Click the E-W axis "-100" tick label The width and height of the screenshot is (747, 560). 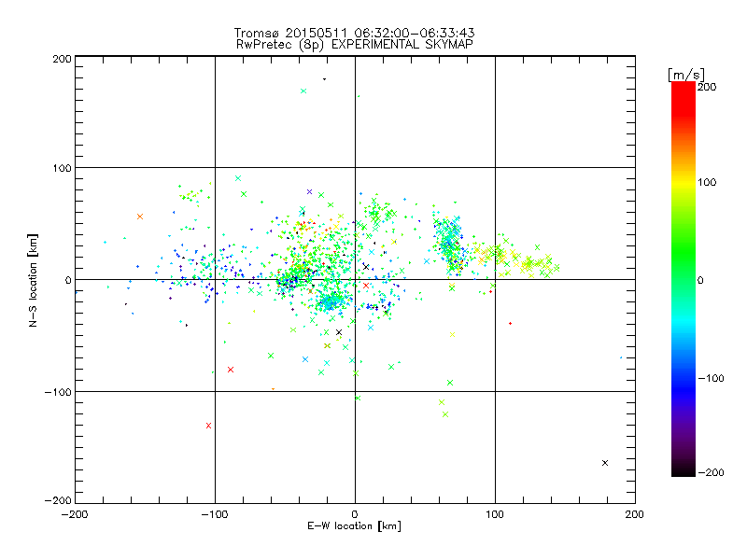215,514
